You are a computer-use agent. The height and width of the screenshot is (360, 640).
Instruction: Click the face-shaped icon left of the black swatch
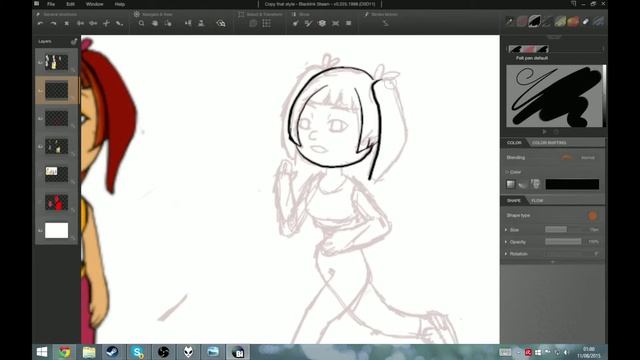pyautogui.click(x=536, y=184)
